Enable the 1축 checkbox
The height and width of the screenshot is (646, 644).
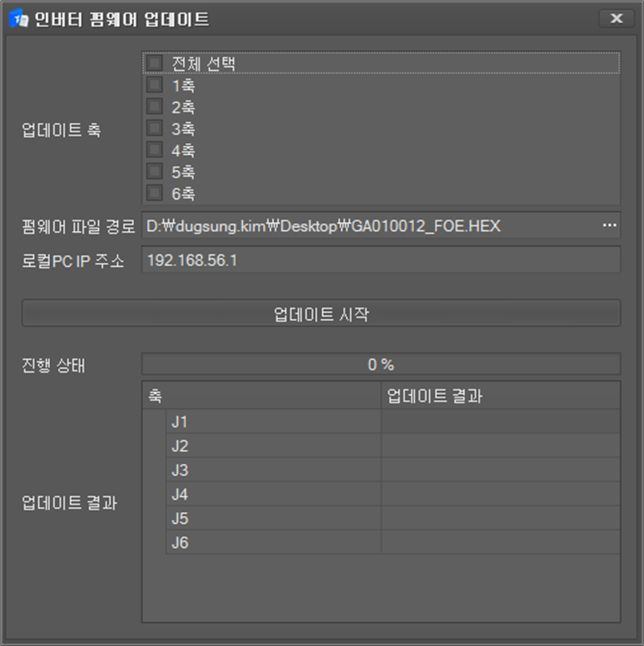[x=155, y=85]
